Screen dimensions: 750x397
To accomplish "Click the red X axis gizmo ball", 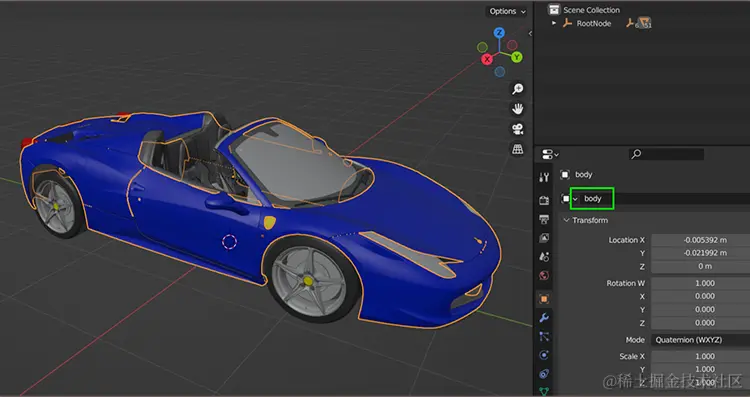I will (487, 59).
